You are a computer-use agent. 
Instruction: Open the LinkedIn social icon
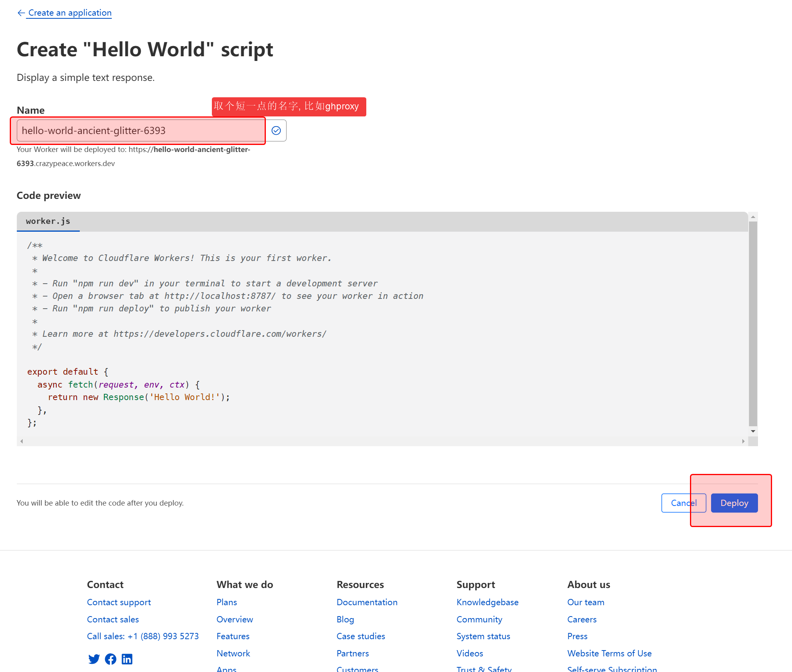[x=127, y=659]
